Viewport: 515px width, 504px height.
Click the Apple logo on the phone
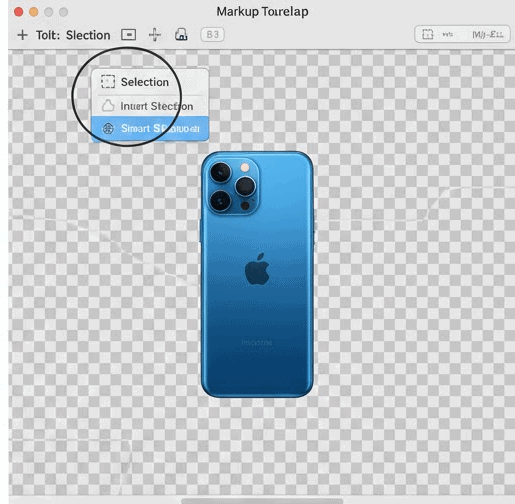coord(257,269)
